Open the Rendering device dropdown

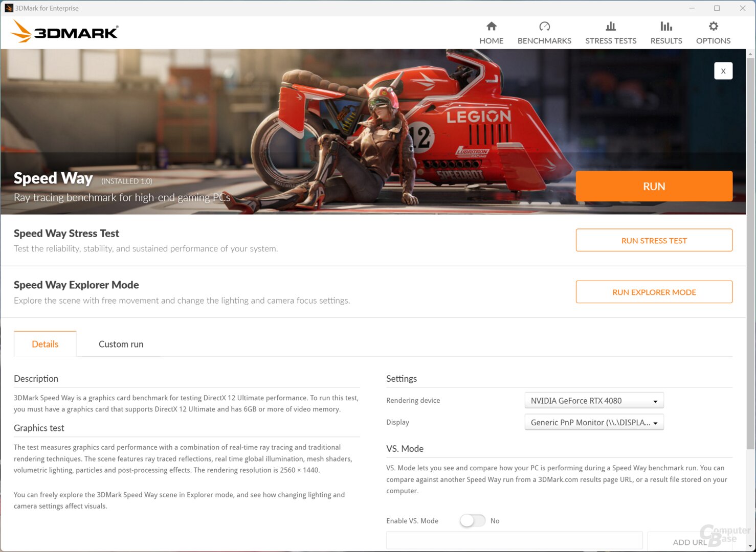594,401
